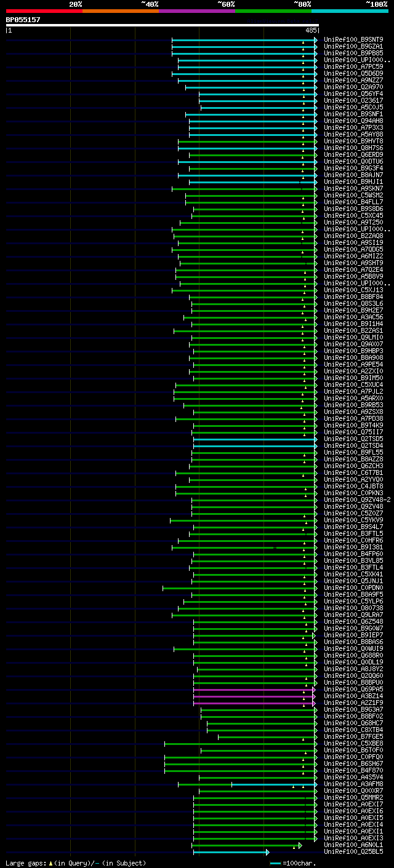Viewport: 394px width, 868px height.
Task: Select the UniRef100_A9NZZ7 label
Action: 353,81
